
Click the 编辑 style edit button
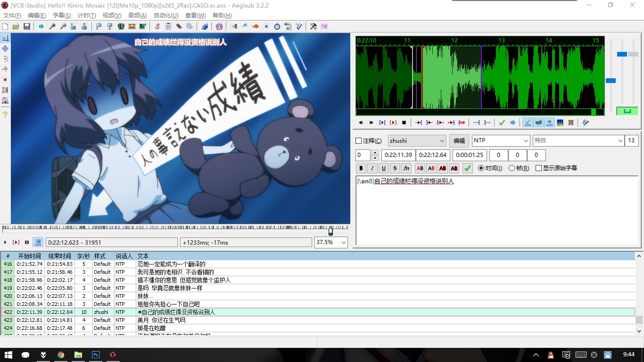459,141
